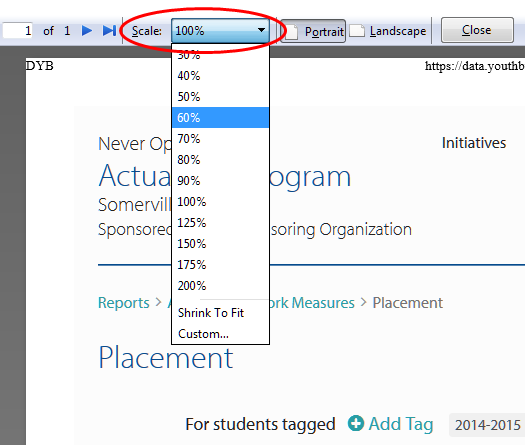525x445 pixels.
Task: Open the Scale combo box showing 100%
Action: [220, 31]
